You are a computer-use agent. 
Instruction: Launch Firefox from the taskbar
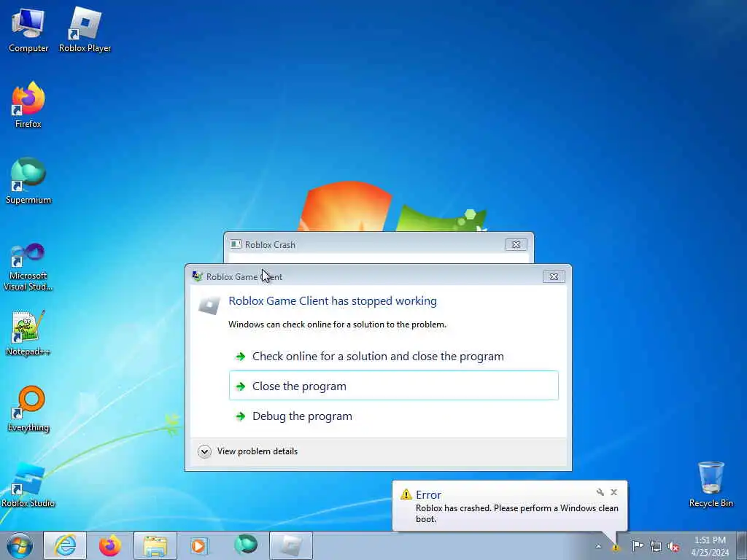pyautogui.click(x=110, y=545)
